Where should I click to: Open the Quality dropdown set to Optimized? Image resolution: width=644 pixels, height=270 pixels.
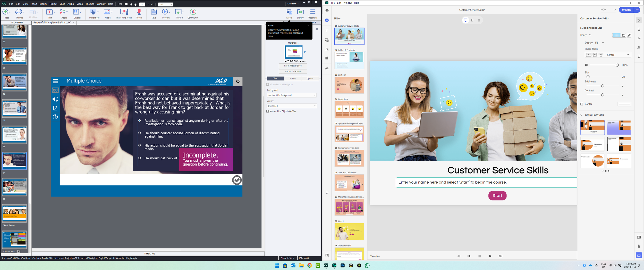pyautogui.click(x=292, y=106)
